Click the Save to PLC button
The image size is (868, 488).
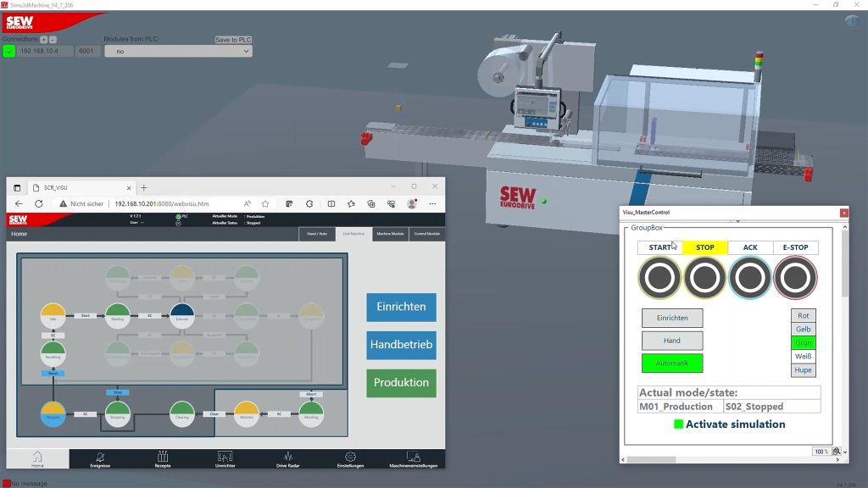[233, 40]
